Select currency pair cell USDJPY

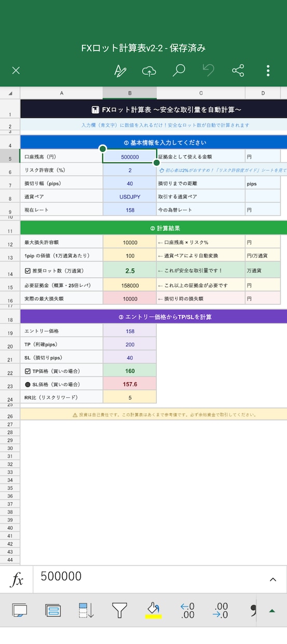(130, 197)
